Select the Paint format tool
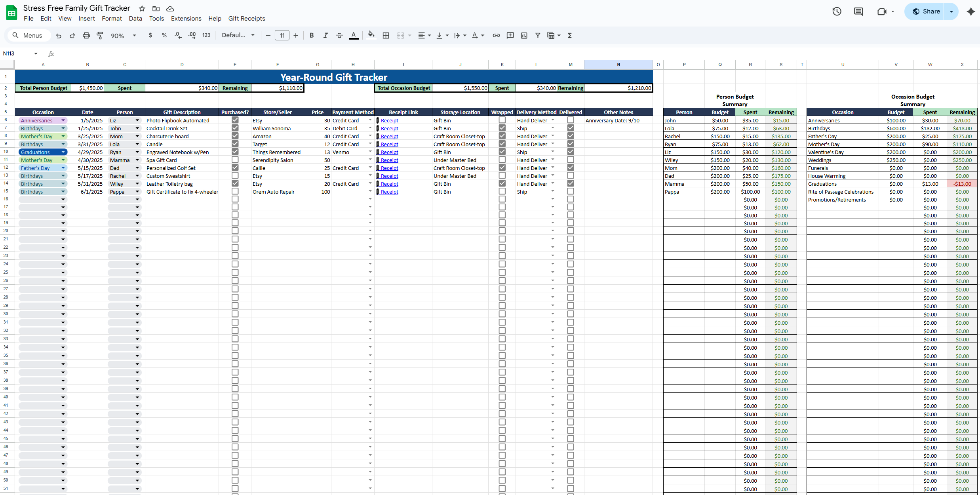980x495 pixels. pos(100,35)
